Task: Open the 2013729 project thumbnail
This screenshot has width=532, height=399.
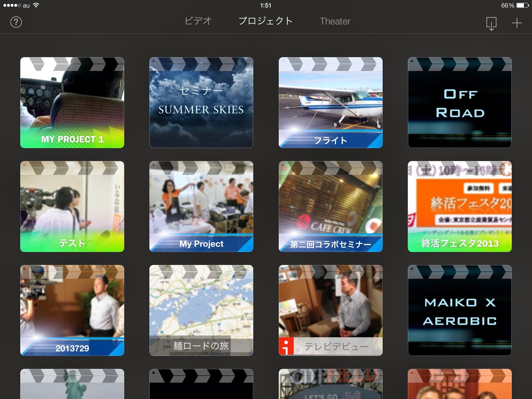Action: point(72,310)
